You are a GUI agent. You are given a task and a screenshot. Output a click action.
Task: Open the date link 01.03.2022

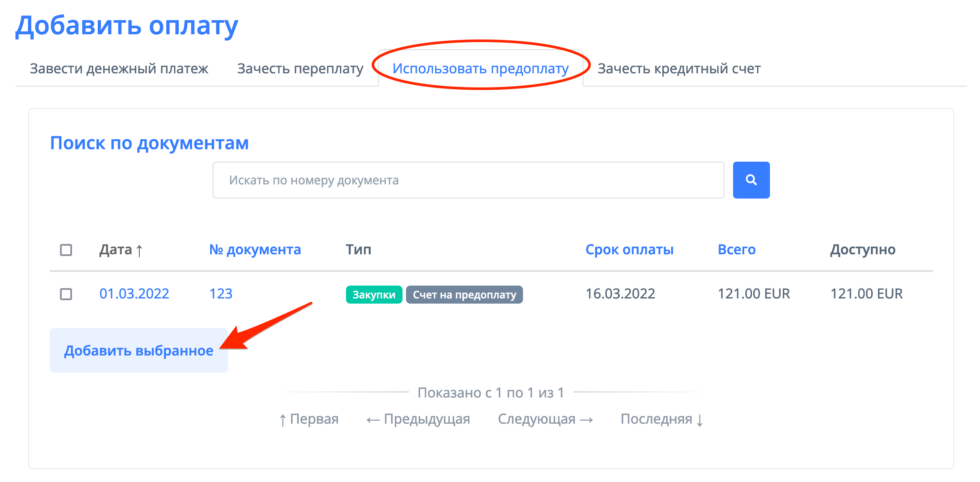coord(134,294)
